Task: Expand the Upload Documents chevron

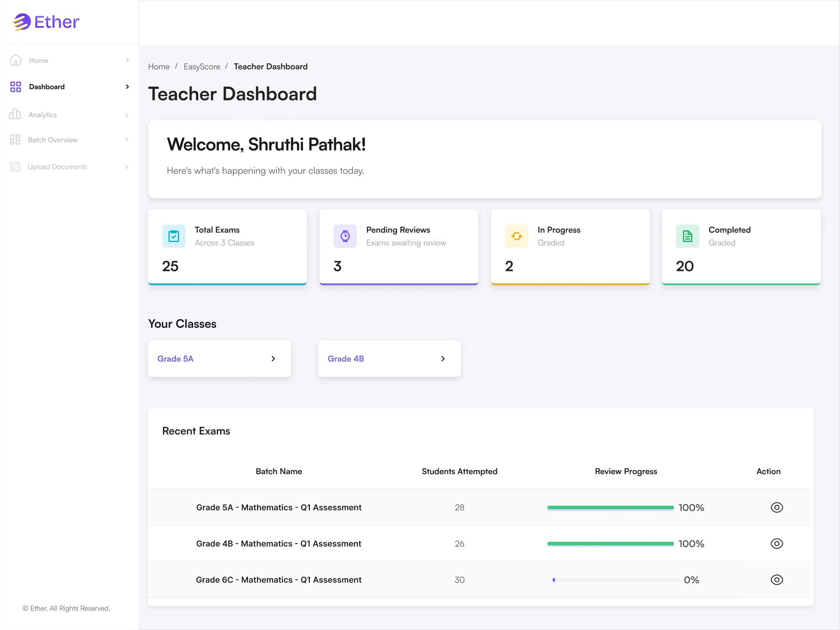Action: pos(127,167)
